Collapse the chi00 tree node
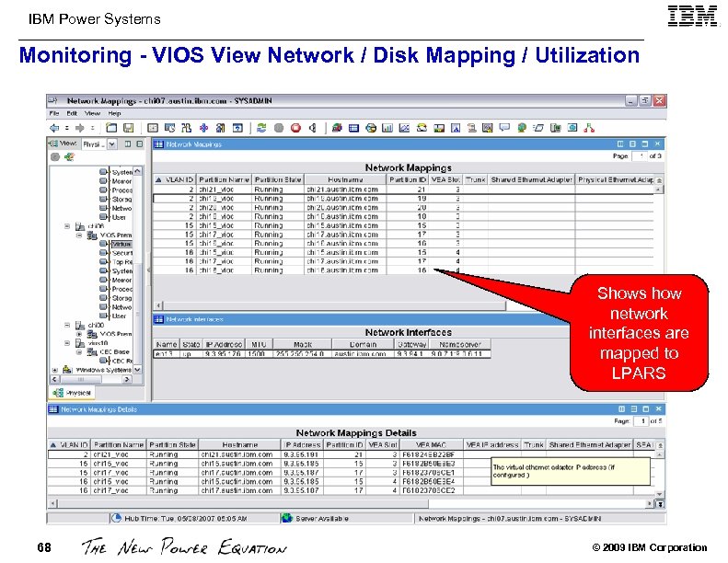728x563 pixels. point(67,325)
